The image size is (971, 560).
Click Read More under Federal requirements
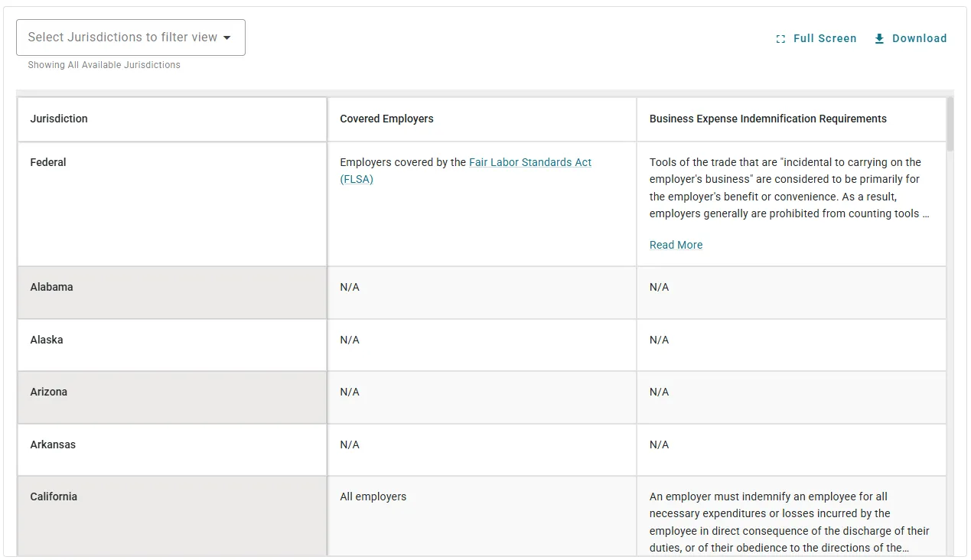coord(676,244)
